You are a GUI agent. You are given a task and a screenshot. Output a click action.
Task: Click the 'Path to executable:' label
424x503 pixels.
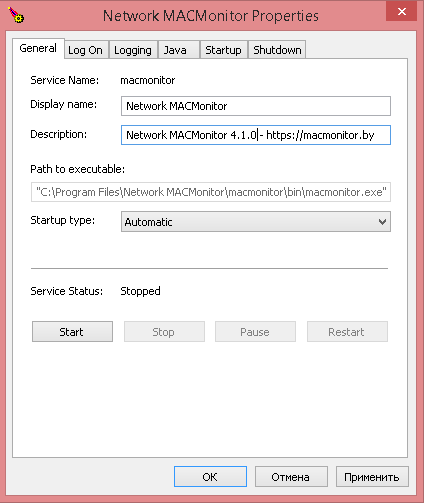coord(78,169)
